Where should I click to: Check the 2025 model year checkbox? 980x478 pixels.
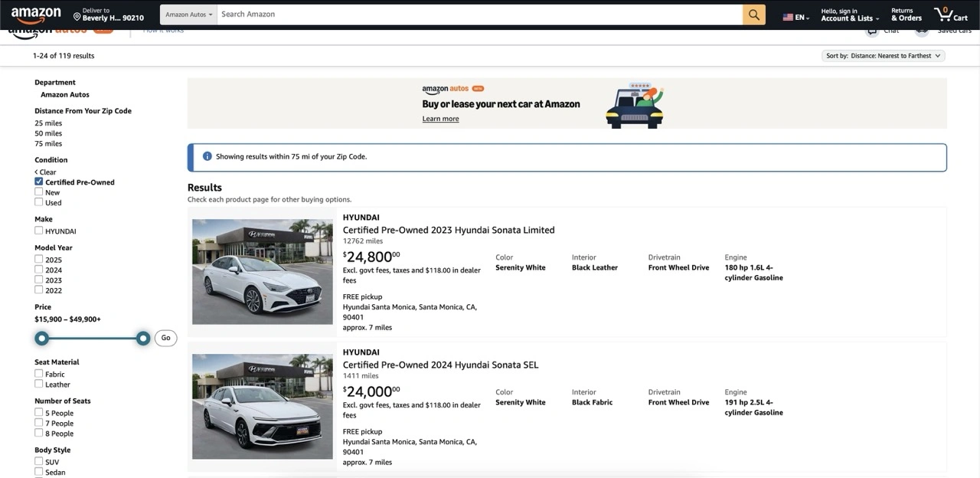38,259
